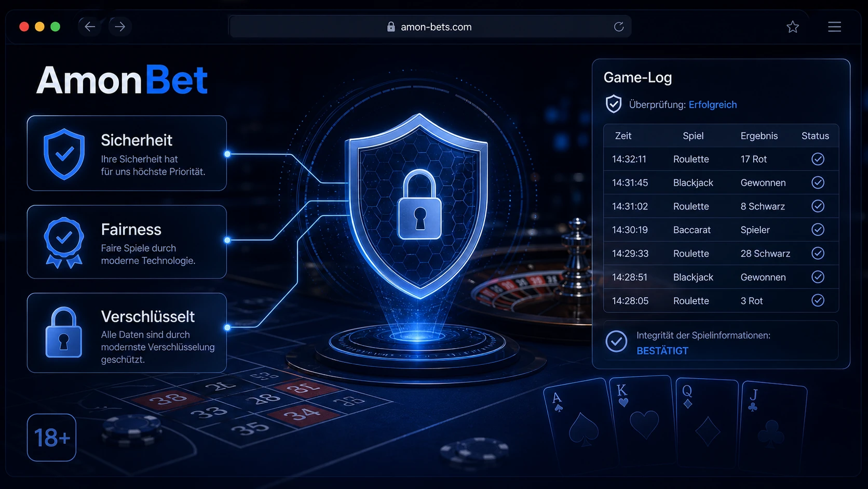Go forward using the browser forward arrow
Image resolution: width=868 pixels, height=489 pixels.
(120, 27)
